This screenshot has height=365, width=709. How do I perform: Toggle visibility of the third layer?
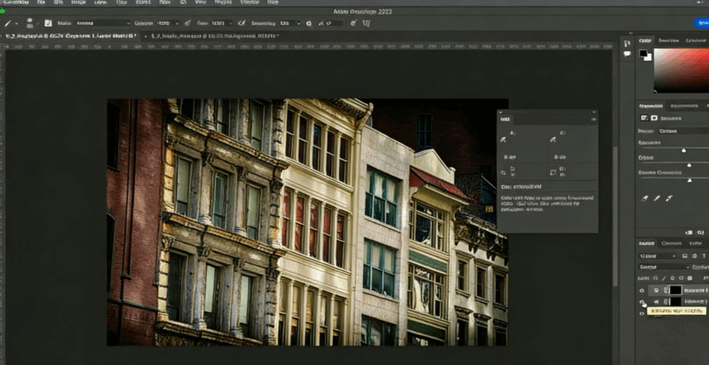pyautogui.click(x=642, y=313)
